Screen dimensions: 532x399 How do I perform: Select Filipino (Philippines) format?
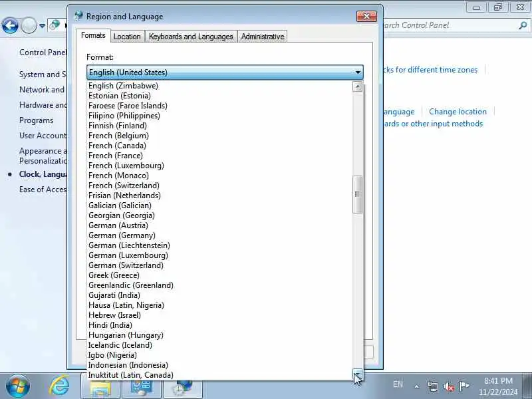(x=220, y=116)
